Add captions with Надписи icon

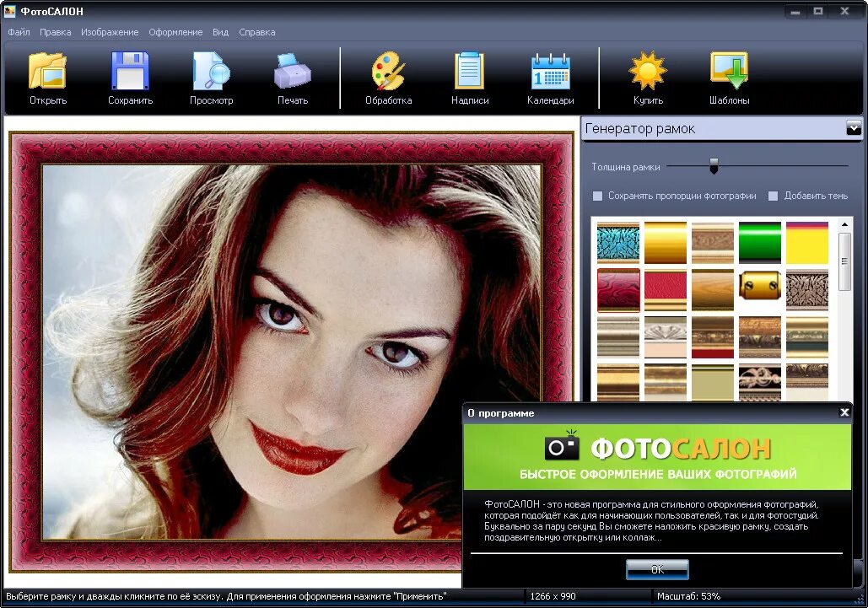pos(469,78)
